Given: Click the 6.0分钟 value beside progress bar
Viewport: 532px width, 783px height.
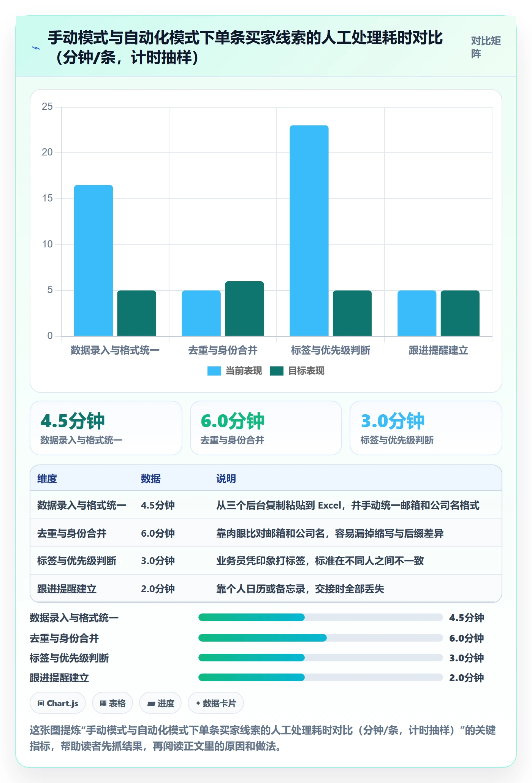Looking at the screenshot, I should (x=467, y=638).
